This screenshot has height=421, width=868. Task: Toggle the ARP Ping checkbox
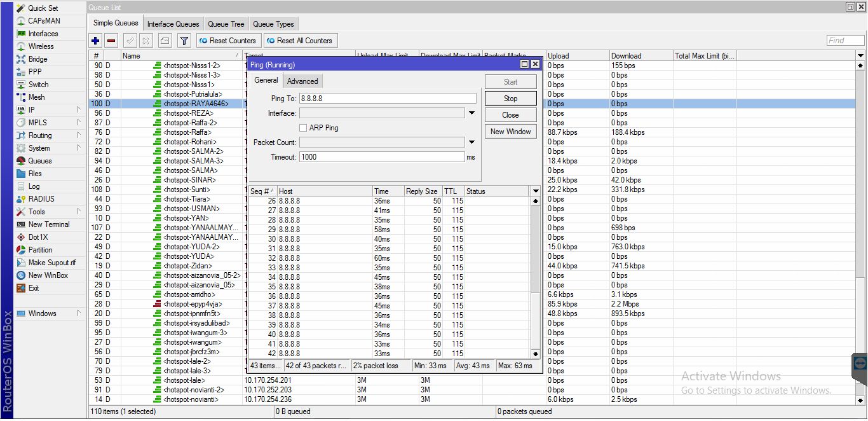click(x=303, y=128)
